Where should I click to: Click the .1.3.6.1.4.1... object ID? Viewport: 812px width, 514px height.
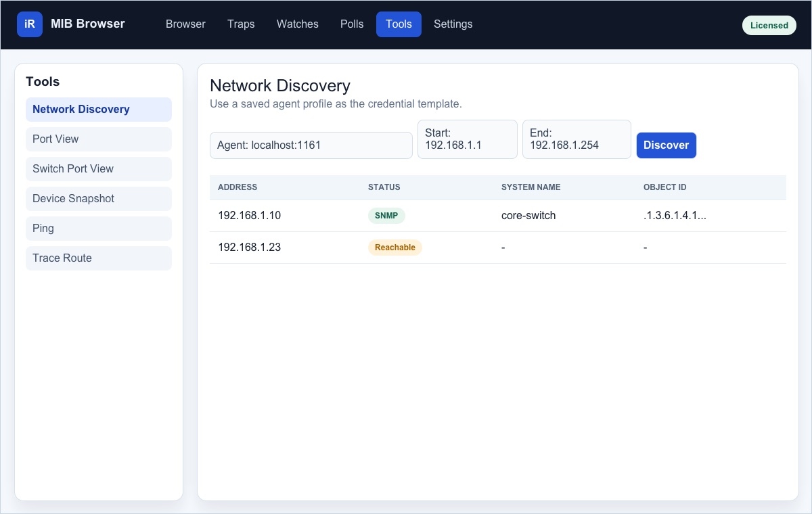click(675, 216)
